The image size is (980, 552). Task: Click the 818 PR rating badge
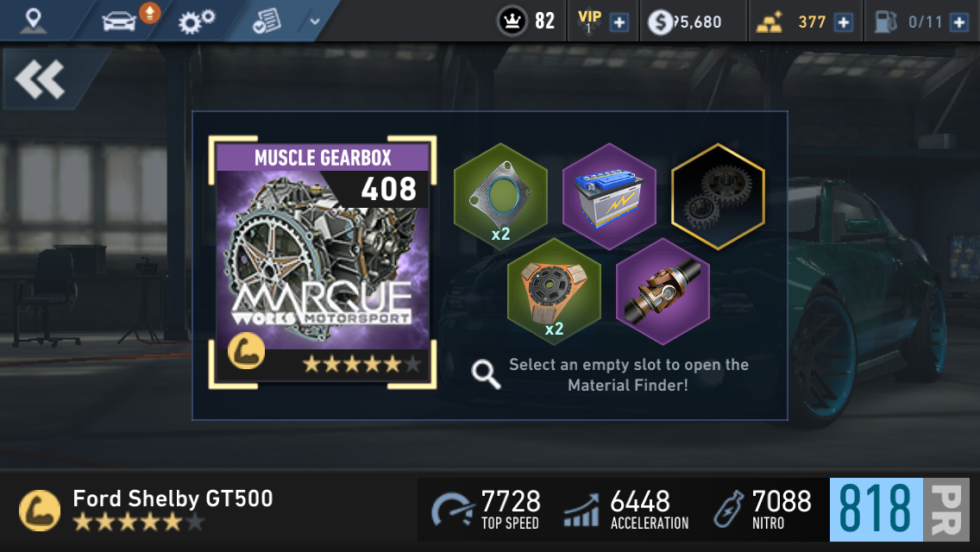[900, 510]
